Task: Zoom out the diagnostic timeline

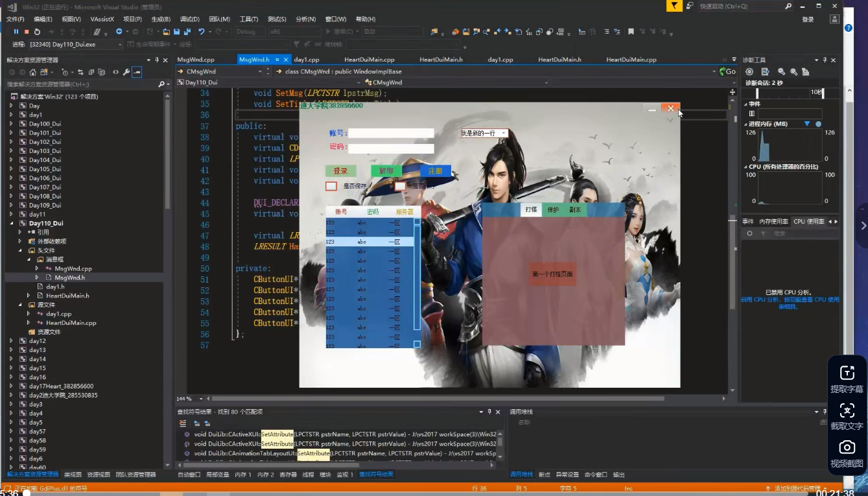Action: [x=793, y=72]
